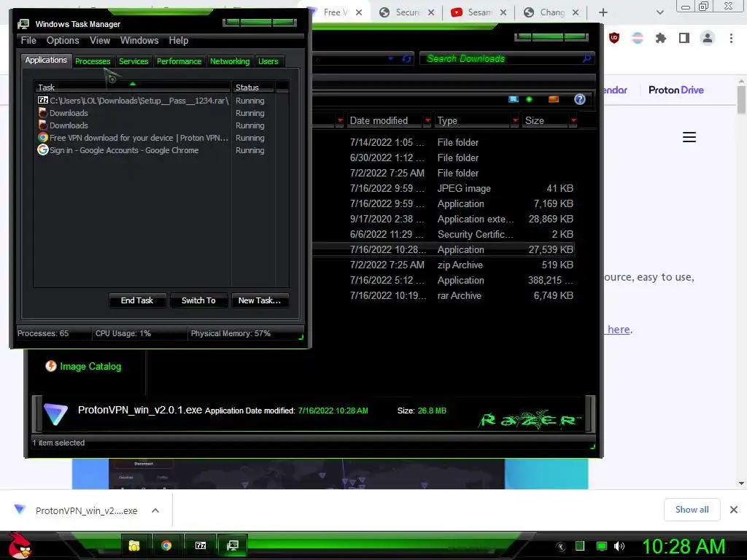Click the Google icon of the Sign in task
The width and height of the screenshot is (747, 560).
(x=43, y=150)
